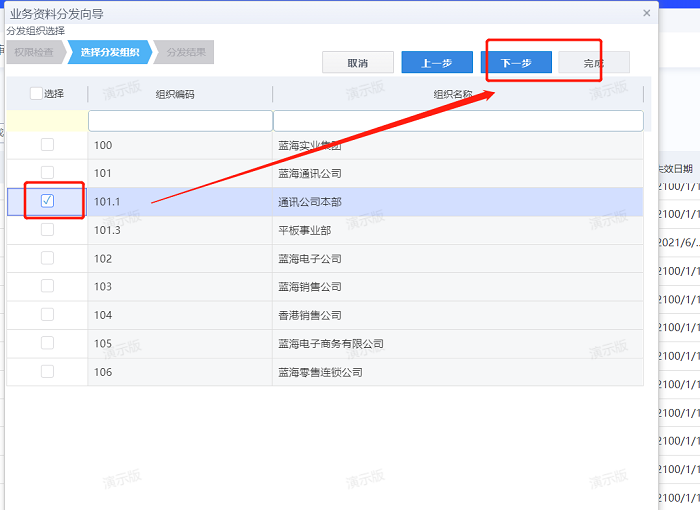Go back with 上一步 button
This screenshot has height=510, width=700.
437,63
